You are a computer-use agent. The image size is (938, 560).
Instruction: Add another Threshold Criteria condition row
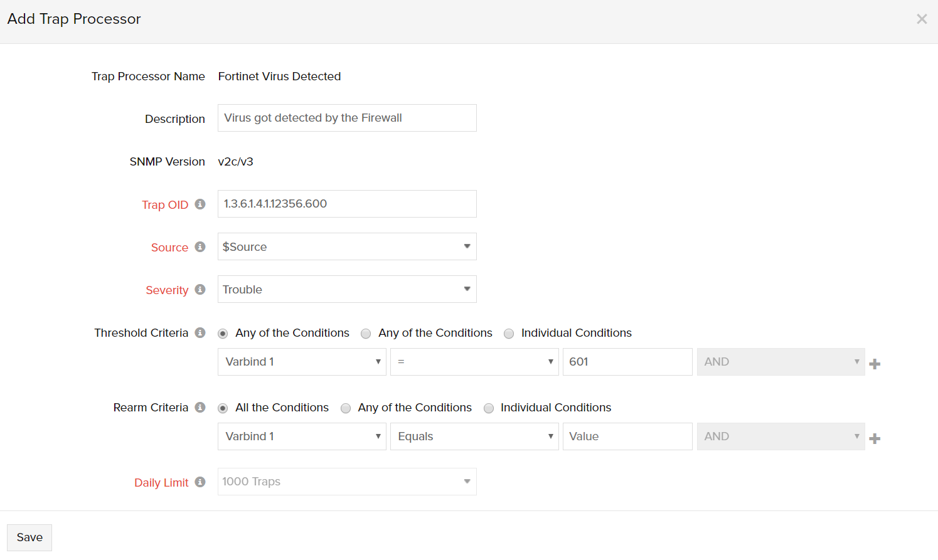[875, 364]
